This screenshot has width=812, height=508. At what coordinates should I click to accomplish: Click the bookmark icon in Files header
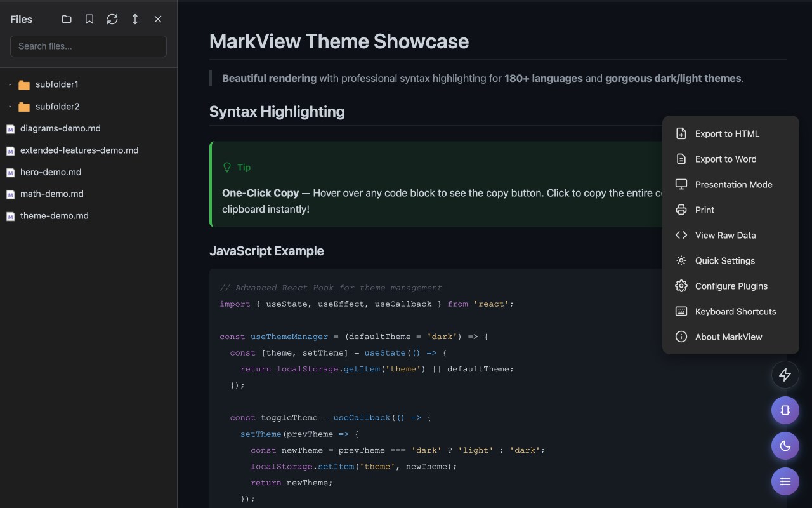89,19
